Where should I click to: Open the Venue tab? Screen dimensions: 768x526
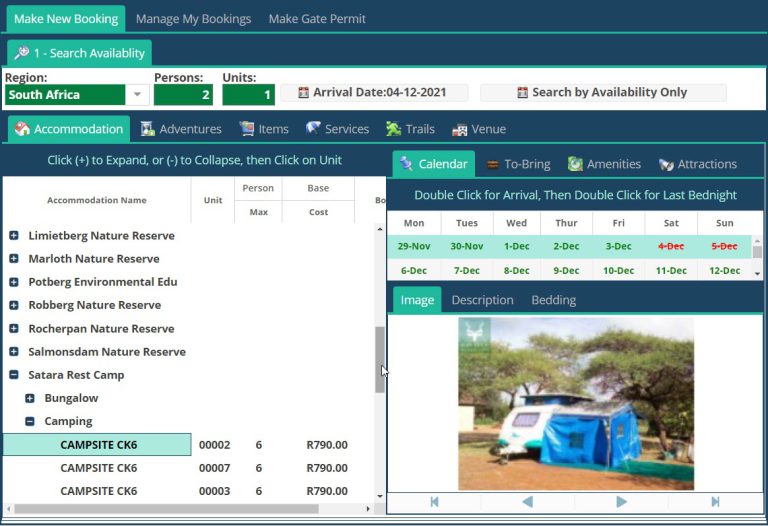tap(479, 129)
